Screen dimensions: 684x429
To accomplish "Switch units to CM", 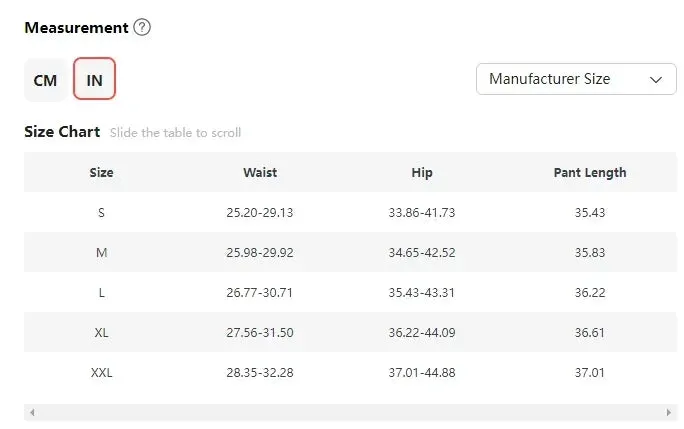I will point(45,80).
